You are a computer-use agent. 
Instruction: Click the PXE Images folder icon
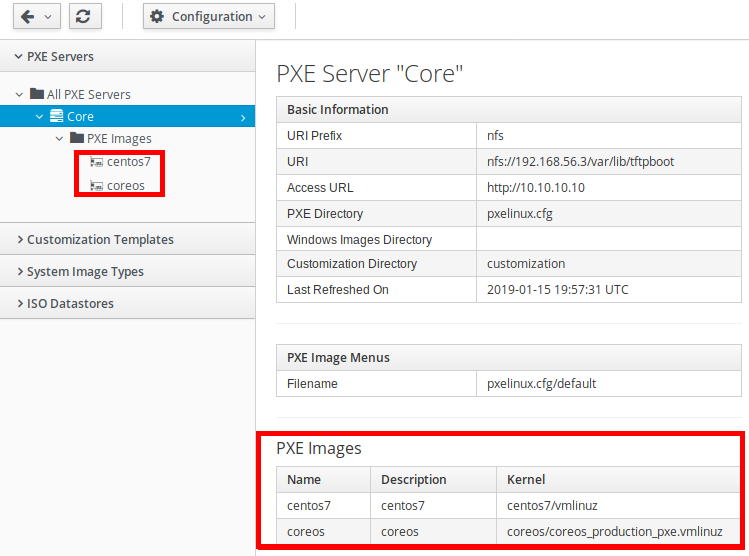click(x=77, y=138)
